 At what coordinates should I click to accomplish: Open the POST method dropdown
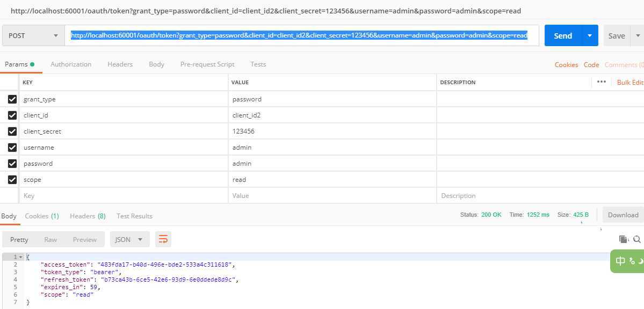coord(34,36)
